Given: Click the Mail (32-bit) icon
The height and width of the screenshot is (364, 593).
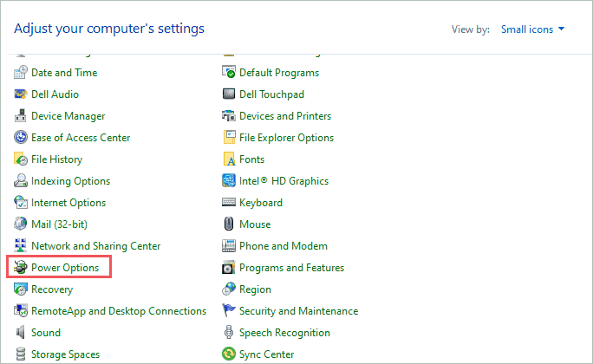Looking at the screenshot, I should (21, 224).
